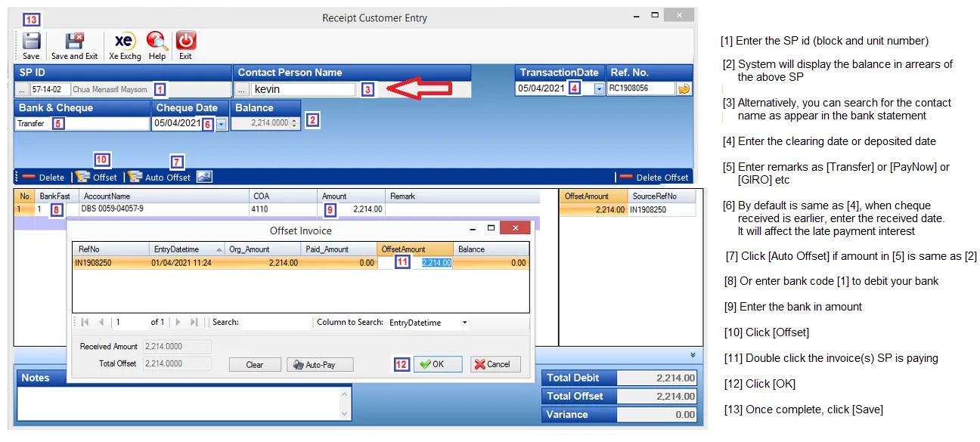Image resolution: width=980 pixels, height=442 pixels.
Task: Click the icon beside the Ref. No. field
Action: pyautogui.click(x=684, y=88)
